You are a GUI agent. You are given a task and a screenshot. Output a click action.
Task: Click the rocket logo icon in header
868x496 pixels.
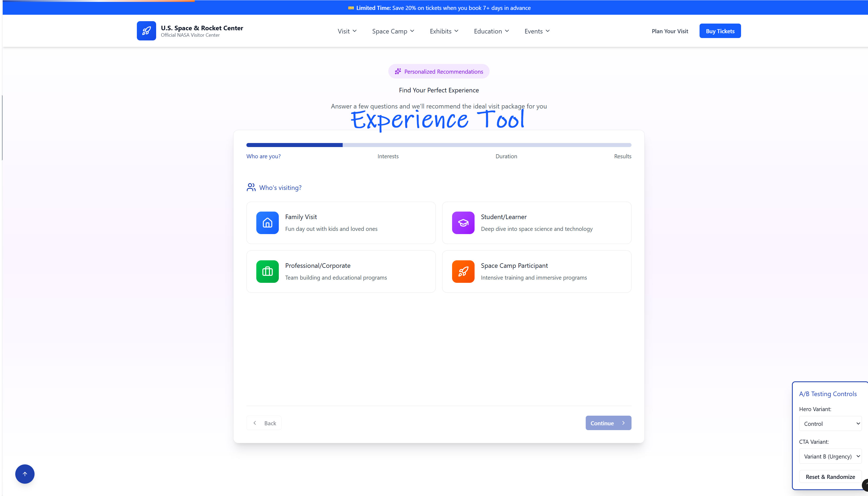(x=146, y=31)
